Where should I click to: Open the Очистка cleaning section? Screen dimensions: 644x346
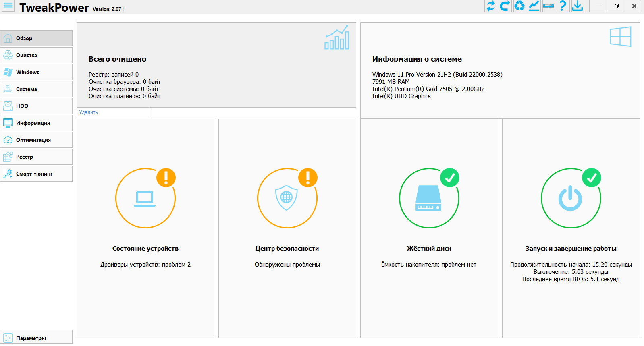coord(36,55)
